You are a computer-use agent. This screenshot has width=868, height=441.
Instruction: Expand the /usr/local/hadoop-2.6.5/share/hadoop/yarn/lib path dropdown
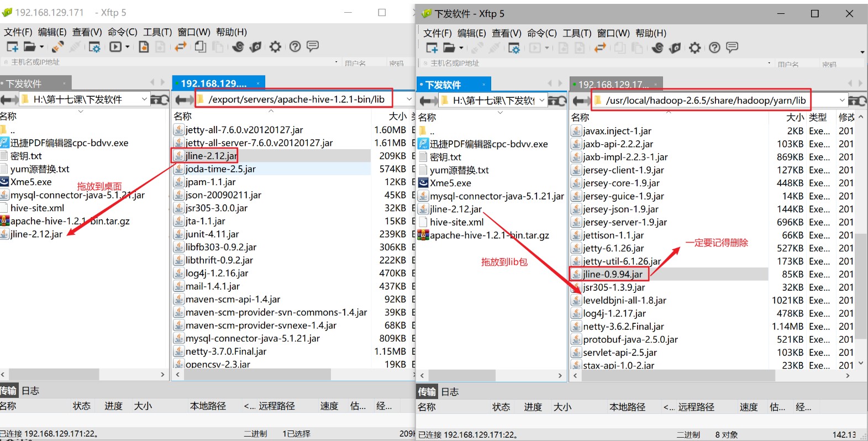(x=842, y=101)
